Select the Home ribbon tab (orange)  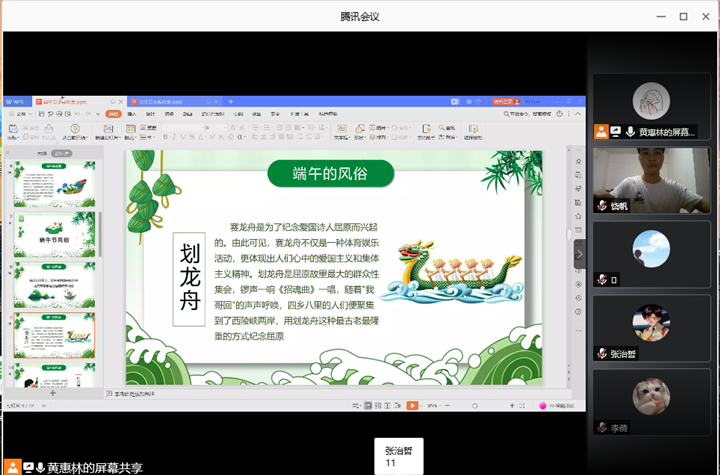(113, 114)
